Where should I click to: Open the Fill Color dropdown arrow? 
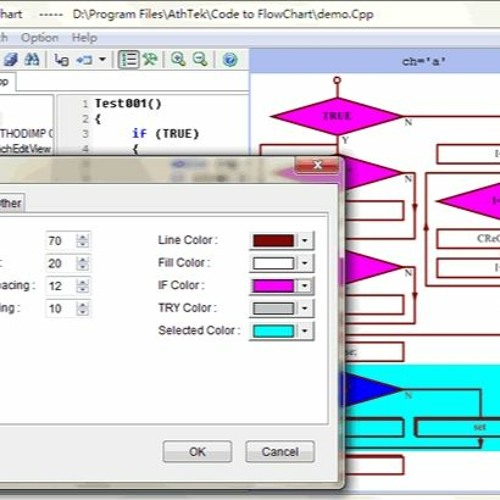click(305, 263)
